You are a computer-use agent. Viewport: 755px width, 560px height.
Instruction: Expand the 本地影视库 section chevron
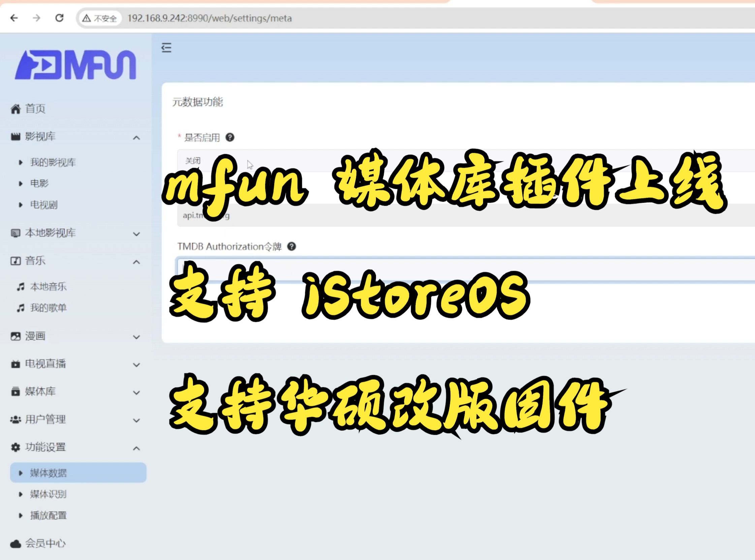click(136, 234)
